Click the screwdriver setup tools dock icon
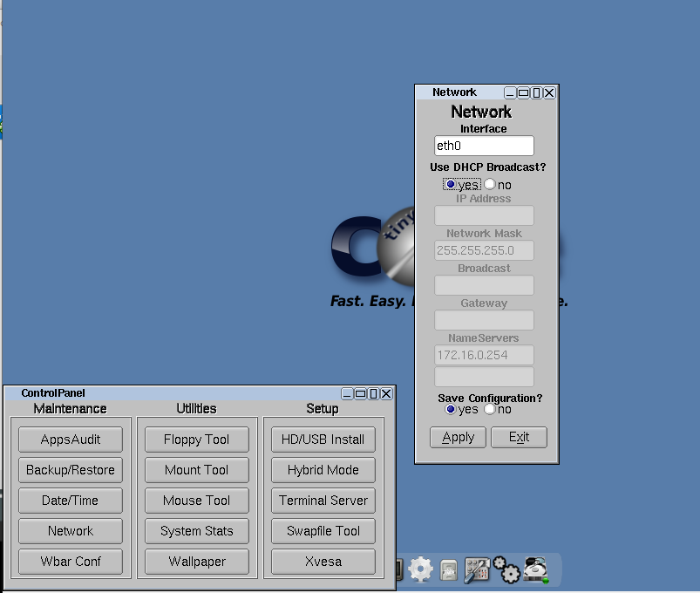 click(x=477, y=569)
